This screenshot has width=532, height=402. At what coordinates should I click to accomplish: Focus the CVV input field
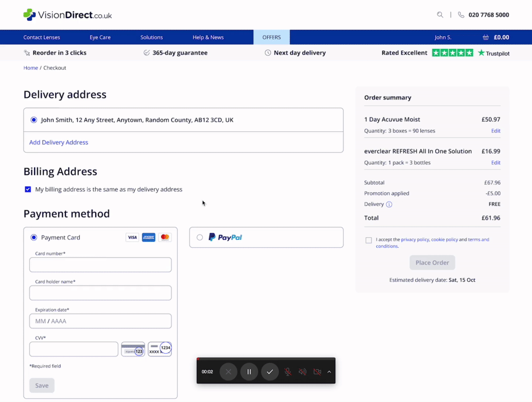tap(73, 349)
